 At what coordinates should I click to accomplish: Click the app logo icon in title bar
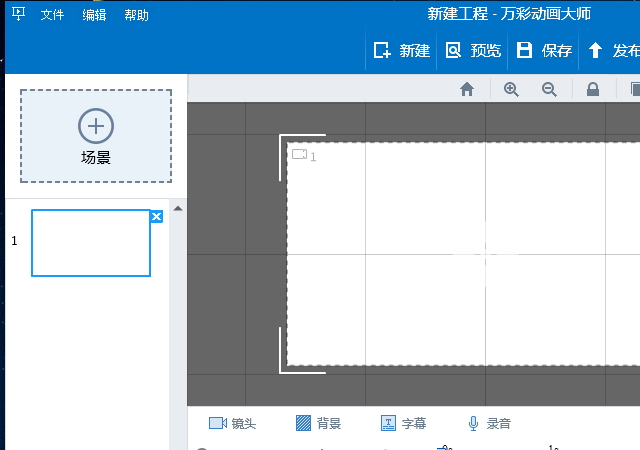(x=18, y=14)
